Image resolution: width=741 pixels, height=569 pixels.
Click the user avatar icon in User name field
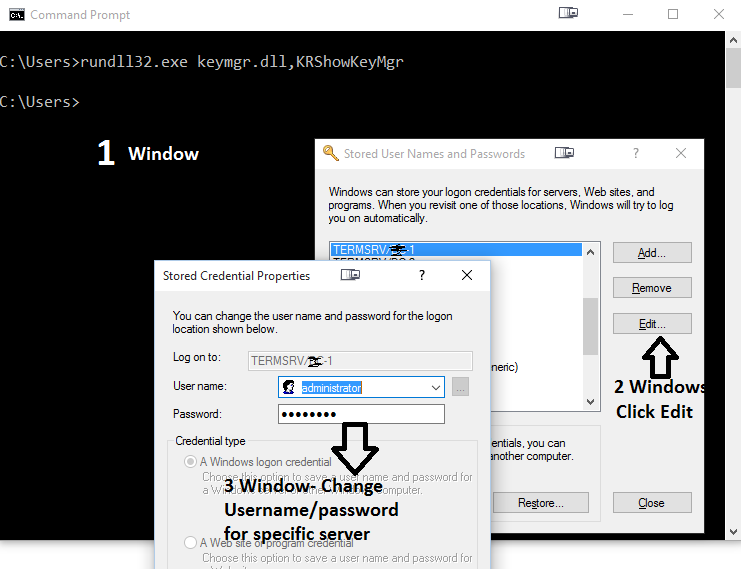[289, 388]
